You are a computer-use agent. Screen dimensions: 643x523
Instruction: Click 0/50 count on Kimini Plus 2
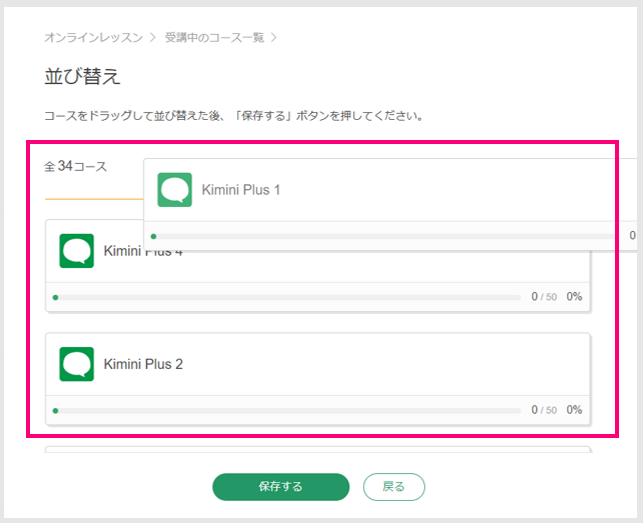(544, 410)
